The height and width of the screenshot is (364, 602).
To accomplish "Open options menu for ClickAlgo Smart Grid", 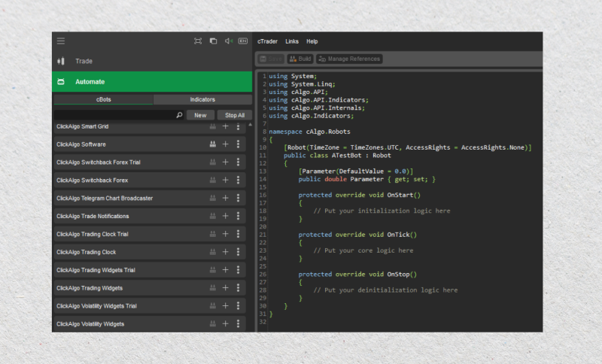I will pos(238,126).
